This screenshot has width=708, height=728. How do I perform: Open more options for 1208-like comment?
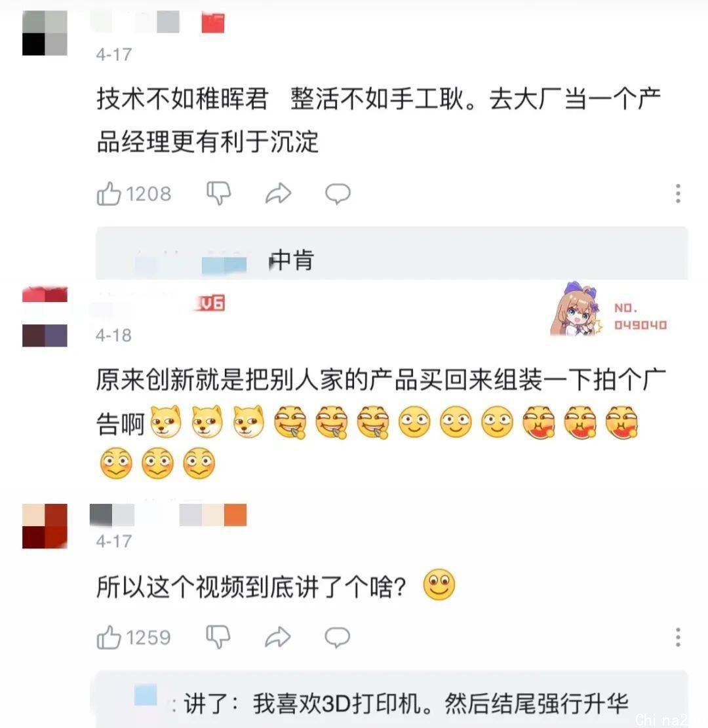pyautogui.click(x=678, y=193)
